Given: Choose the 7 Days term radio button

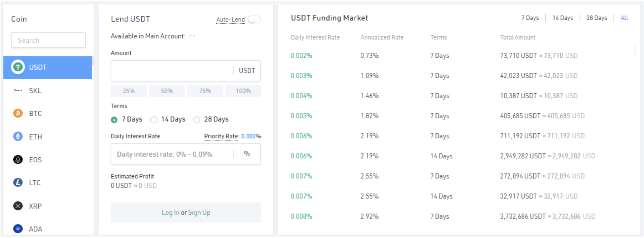Looking at the screenshot, I should pyautogui.click(x=114, y=120).
